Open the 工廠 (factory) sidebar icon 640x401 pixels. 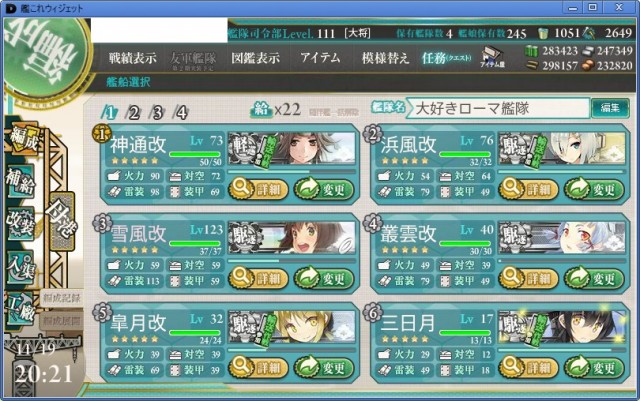20,308
